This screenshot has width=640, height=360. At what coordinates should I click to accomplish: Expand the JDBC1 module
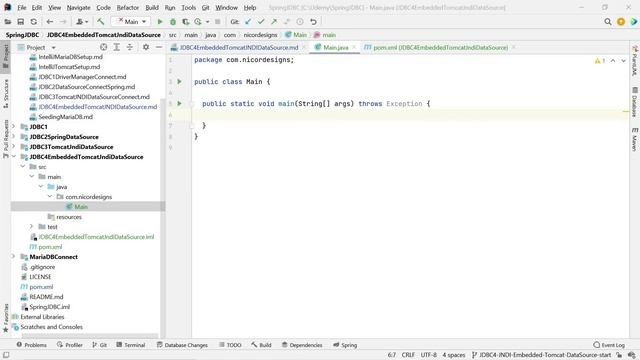tap(13, 127)
